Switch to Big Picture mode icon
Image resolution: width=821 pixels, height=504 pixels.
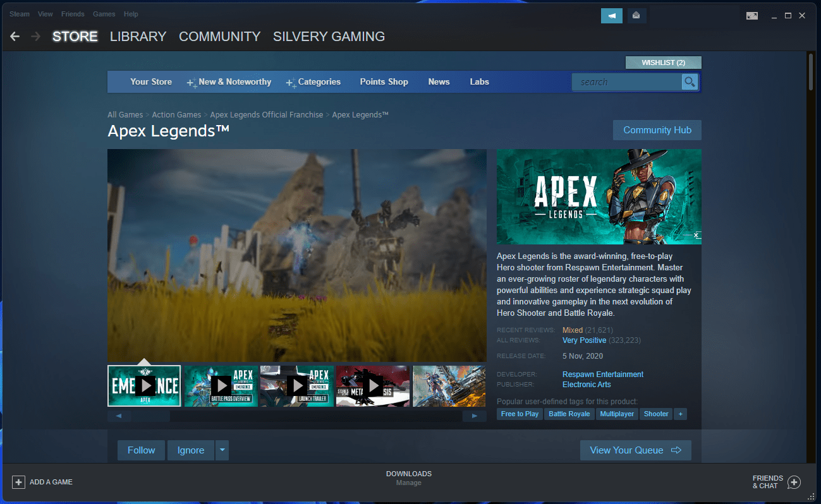[752, 16]
